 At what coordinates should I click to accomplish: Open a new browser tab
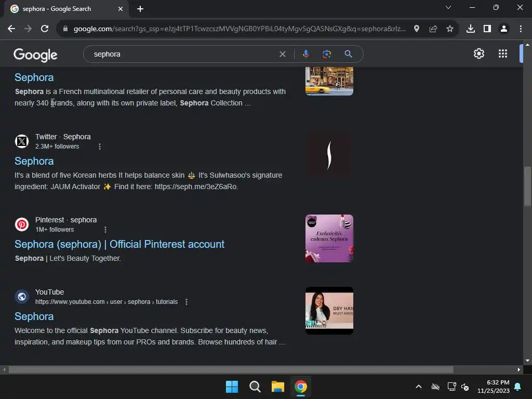[x=140, y=9]
